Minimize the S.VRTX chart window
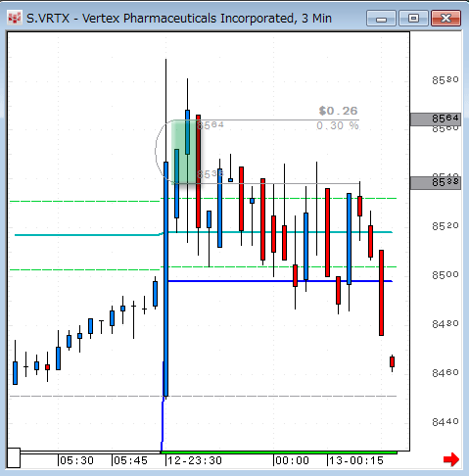 (x=381, y=19)
